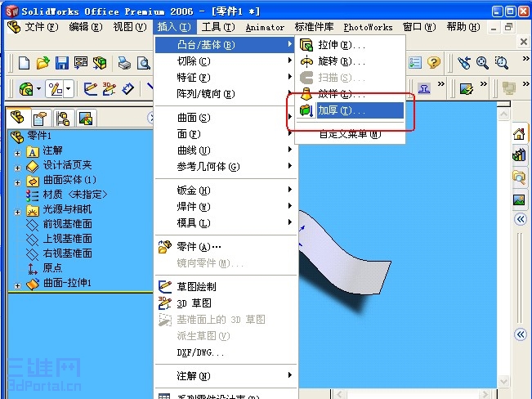Open the 钣金(H) submenu
The height and width of the screenshot is (399, 532).
[226, 191]
